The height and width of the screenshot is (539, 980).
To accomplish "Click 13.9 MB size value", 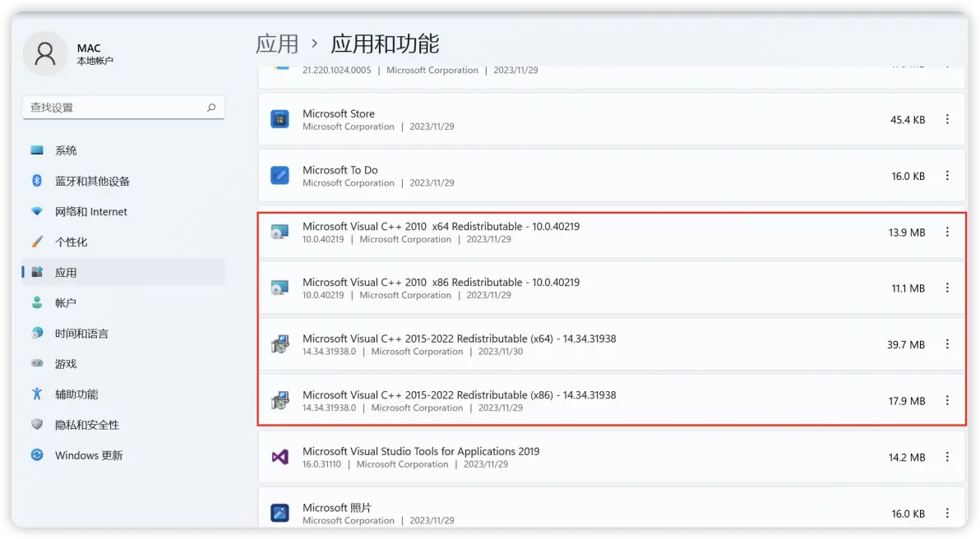I will tap(907, 233).
